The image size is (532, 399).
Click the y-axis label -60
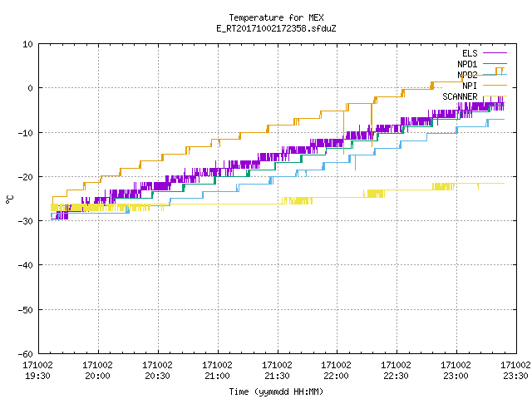click(x=26, y=354)
